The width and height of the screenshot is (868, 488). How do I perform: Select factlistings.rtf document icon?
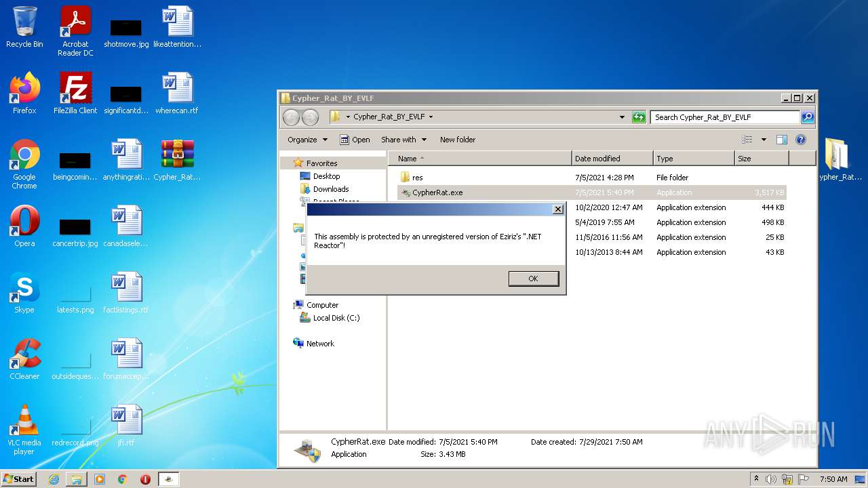[126, 293]
